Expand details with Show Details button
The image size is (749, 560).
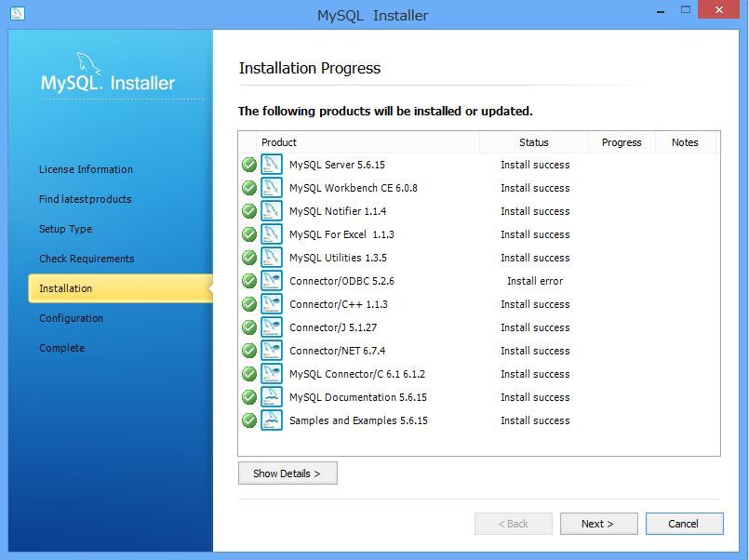(x=288, y=473)
